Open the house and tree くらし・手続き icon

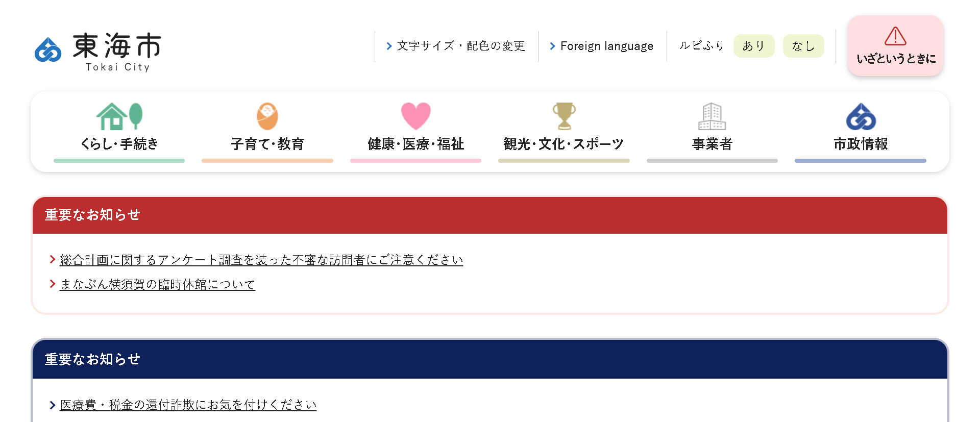tap(119, 116)
